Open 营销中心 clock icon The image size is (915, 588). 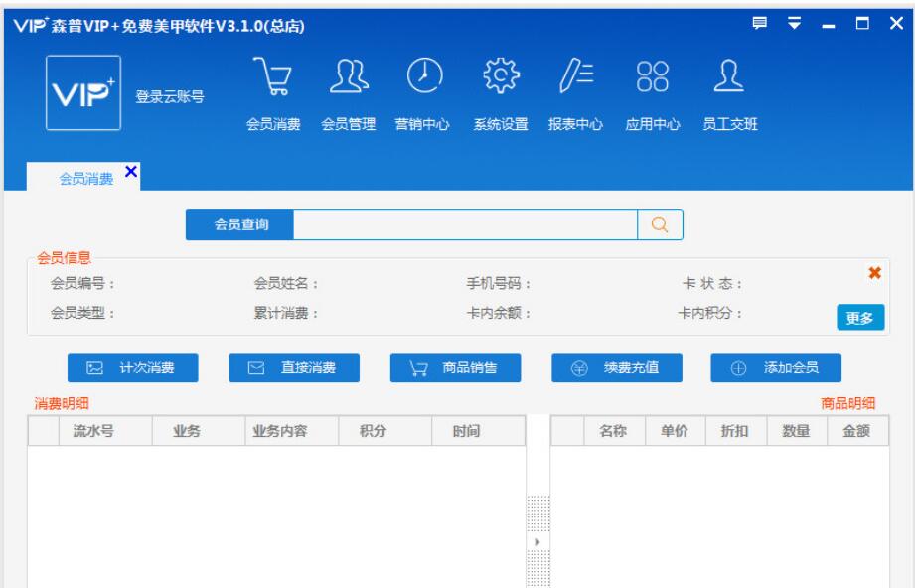point(424,75)
